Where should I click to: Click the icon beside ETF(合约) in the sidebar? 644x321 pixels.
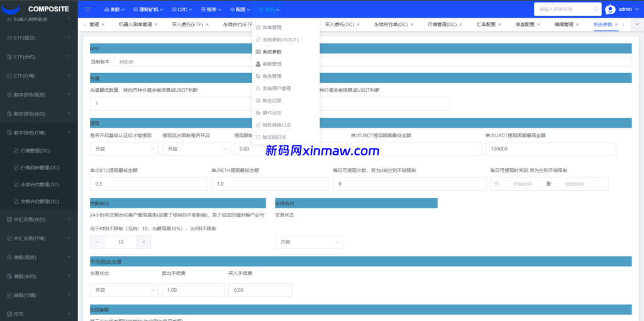point(10,57)
